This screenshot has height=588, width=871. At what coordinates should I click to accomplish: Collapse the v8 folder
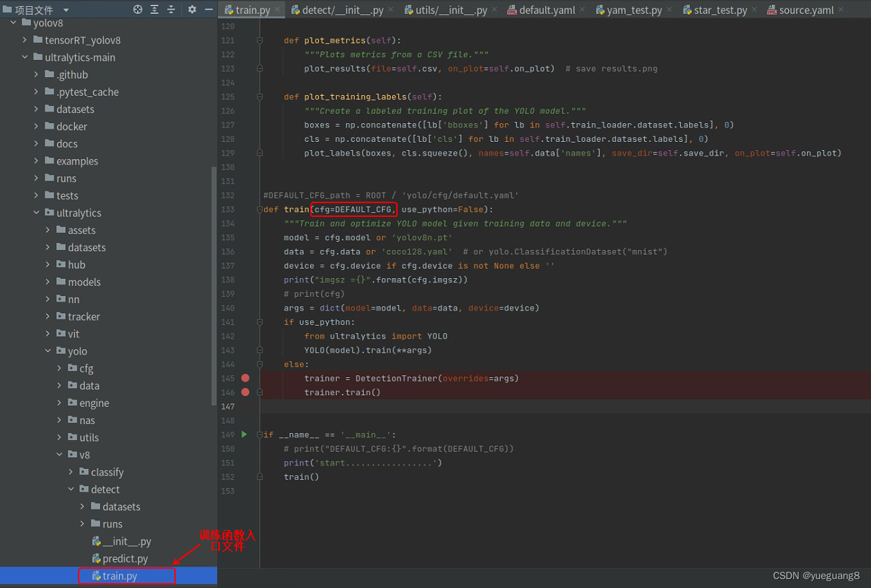60,454
